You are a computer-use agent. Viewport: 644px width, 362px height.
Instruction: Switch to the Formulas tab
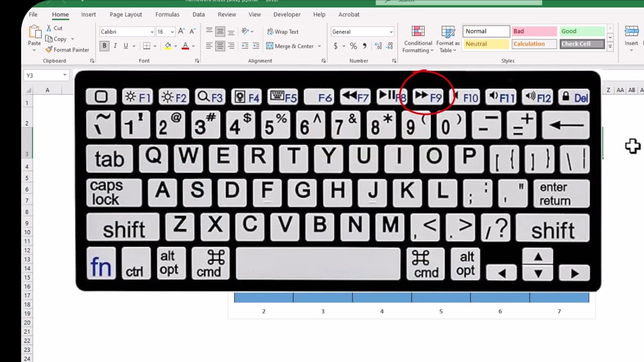167,15
